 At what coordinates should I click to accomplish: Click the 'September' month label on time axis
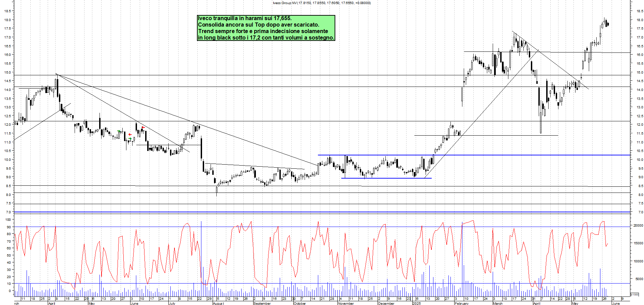pyautogui.click(x=262, y=303)
